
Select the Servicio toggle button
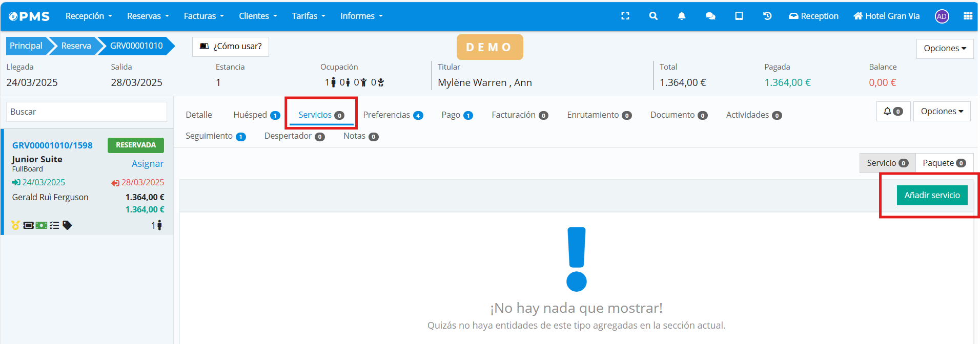(887, 163)
